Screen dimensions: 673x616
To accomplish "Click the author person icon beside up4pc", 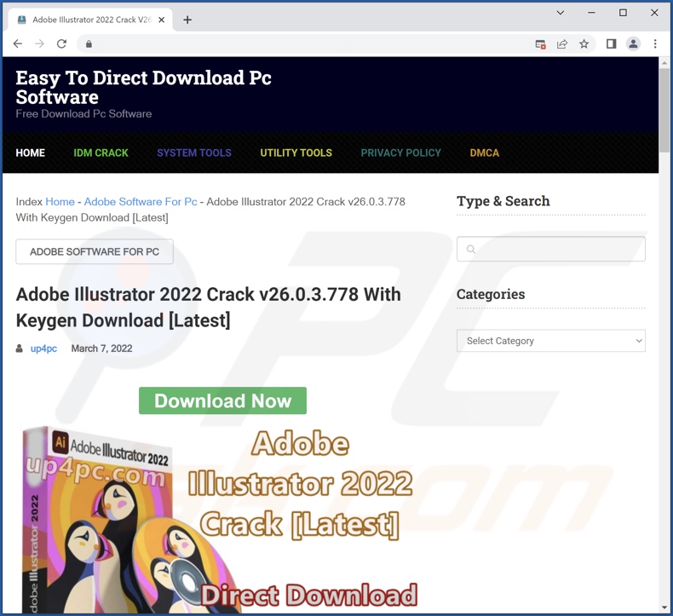I will click(20, 348).
